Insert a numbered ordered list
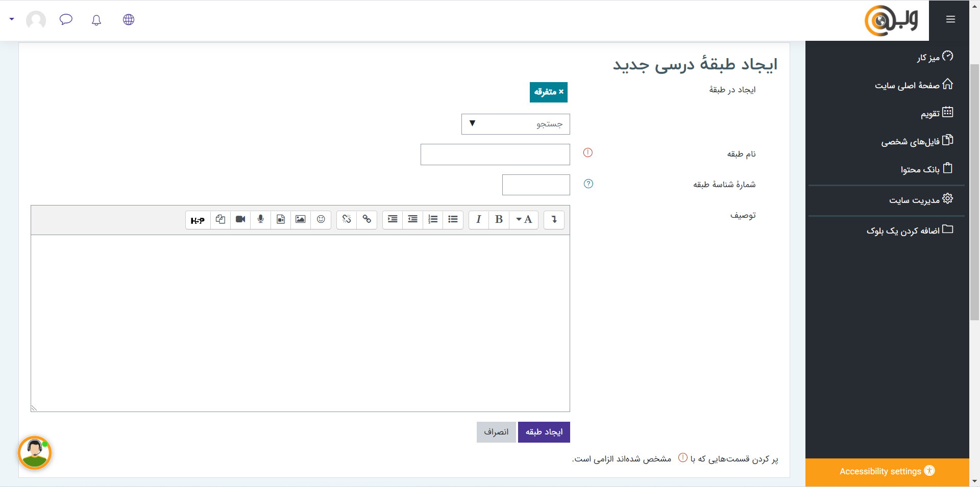Image resolution: width=980 pixels, height=487 pixels. [433, 219]
